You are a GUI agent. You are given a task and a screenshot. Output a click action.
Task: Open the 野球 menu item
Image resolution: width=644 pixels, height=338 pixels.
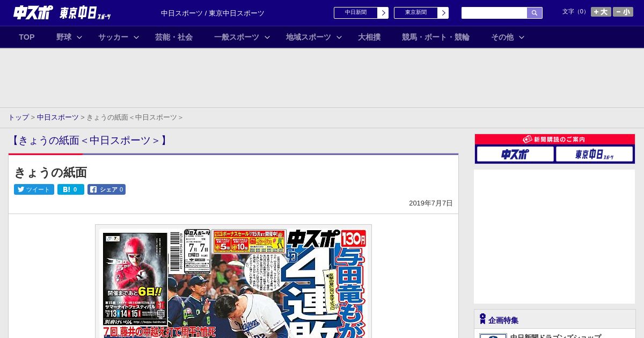(64, 37)
